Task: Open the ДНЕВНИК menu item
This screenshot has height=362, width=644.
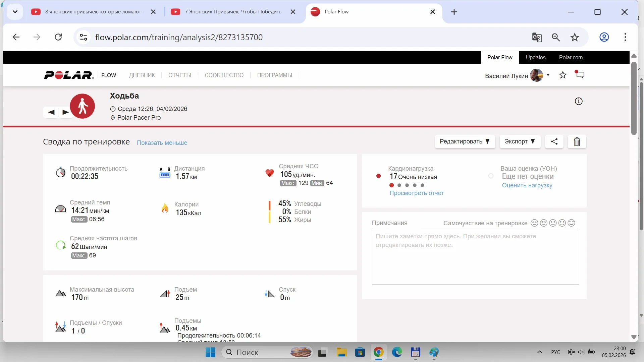Action: [x=142, y=75]
